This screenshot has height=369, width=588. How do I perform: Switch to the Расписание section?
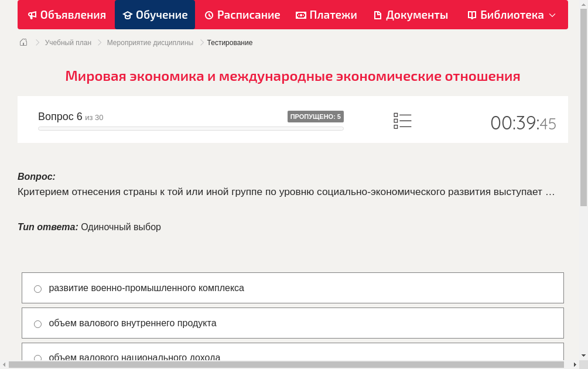(242, 15)
